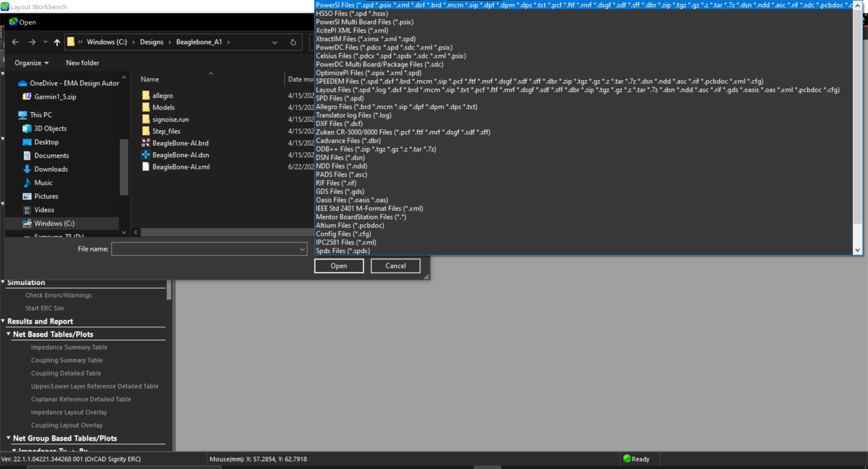
Task: Select Windows (C:) in the sidebar
Action: (x=54, y=223)
